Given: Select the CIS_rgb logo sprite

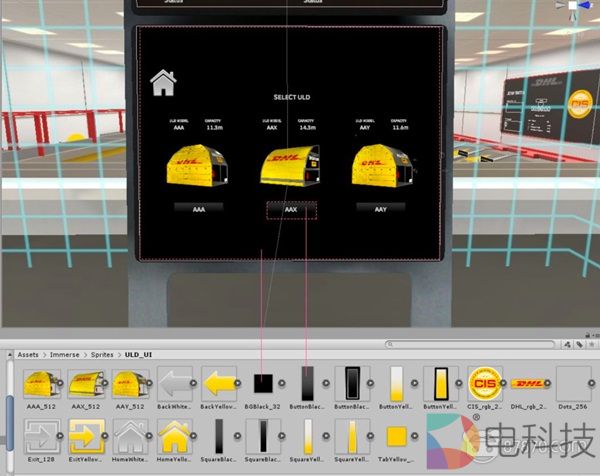Looking at the screenshot, I should pos(483,382).
